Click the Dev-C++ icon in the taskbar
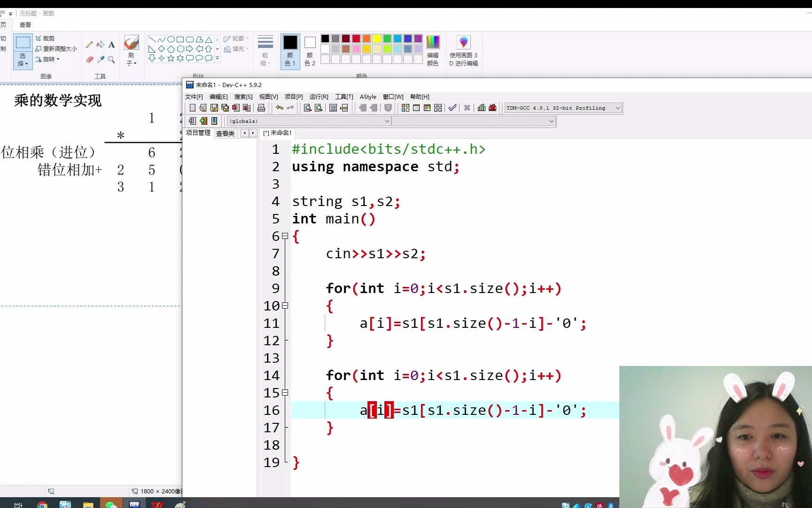812x508 pixels. [x=134, y=505]
